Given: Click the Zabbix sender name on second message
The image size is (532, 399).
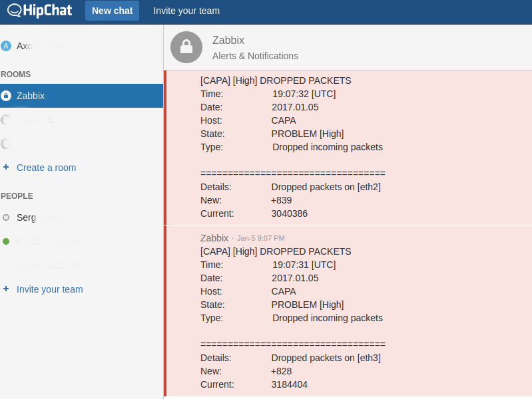Looking at the screenshot, I should (214, 238).
